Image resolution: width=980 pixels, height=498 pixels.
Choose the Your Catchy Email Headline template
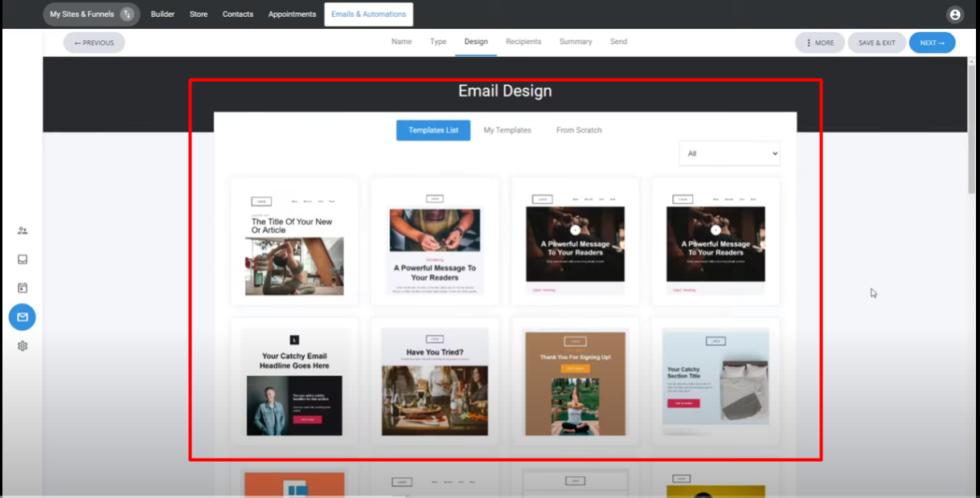(294, 382)
